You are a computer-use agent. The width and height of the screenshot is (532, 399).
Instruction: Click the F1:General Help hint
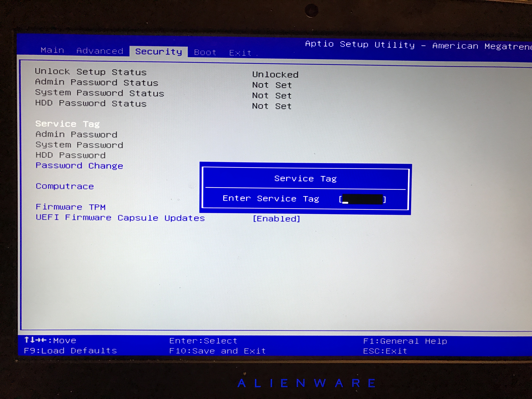pos(405,341)
